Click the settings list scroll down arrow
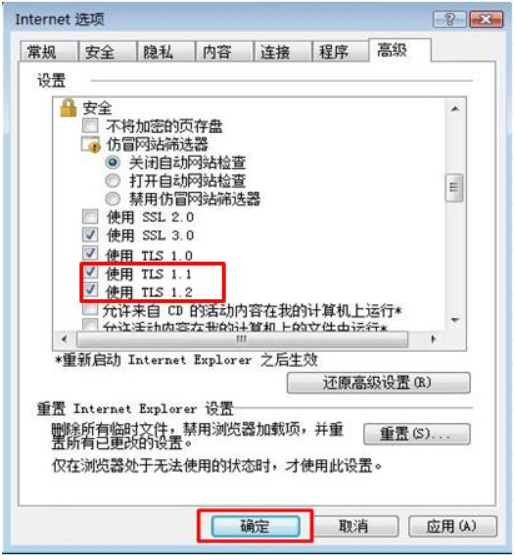 (455, 320)
